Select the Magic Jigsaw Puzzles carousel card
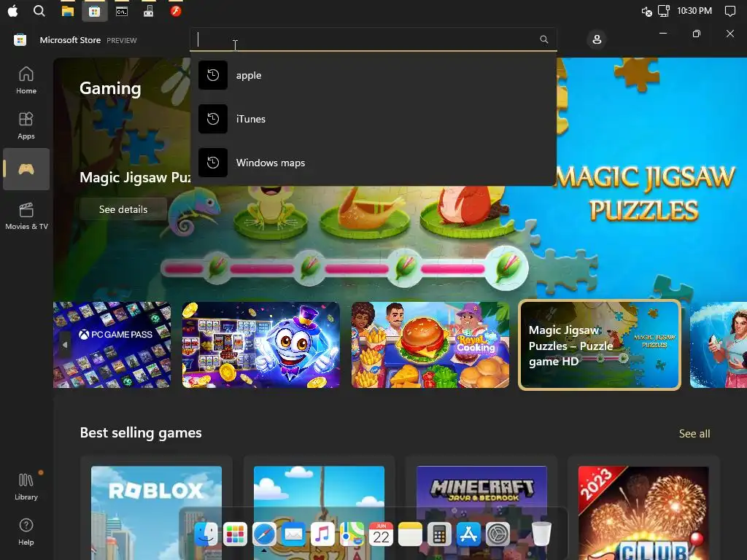This screenshot has width=747, height=560. coord(600,345)
